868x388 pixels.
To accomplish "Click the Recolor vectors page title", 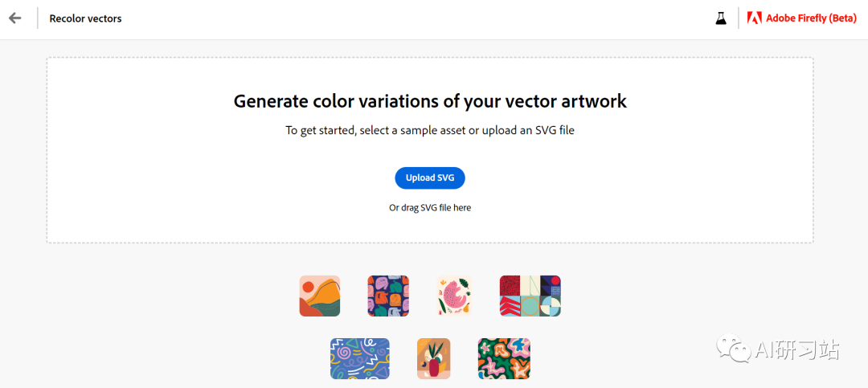I will pos(85,18).
